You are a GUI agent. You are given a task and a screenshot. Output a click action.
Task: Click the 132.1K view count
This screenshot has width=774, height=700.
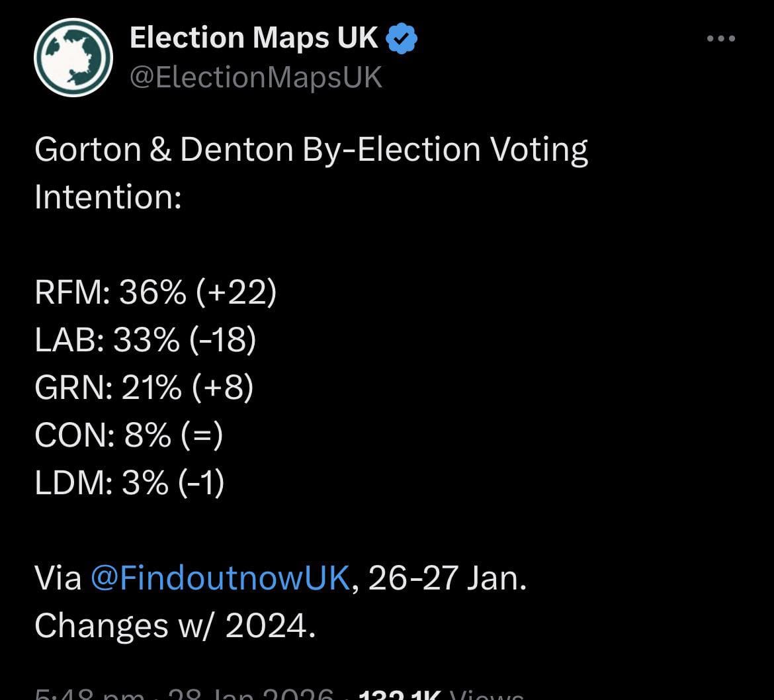pos(400,695)
